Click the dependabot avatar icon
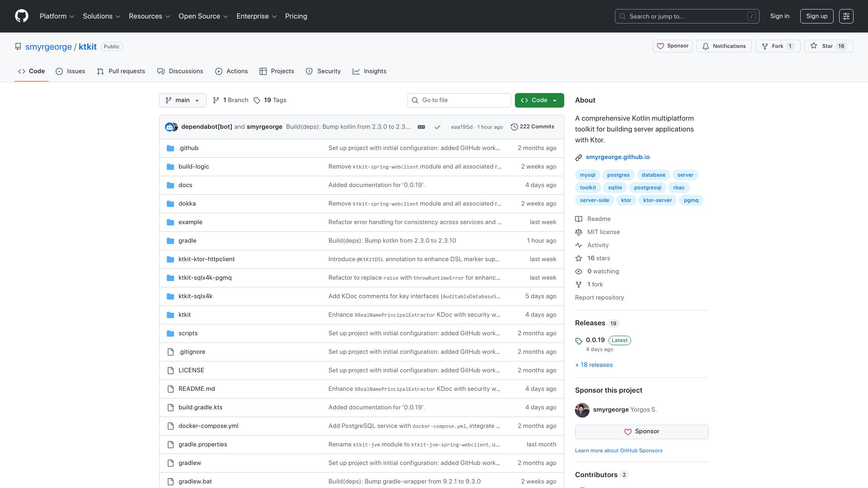 [x=169, y=127]
